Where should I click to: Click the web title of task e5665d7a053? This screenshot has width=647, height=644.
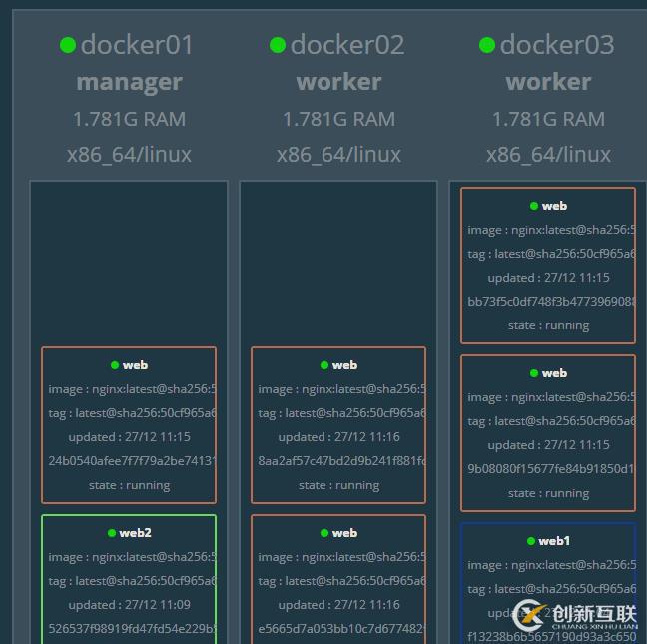pos(344,533)
